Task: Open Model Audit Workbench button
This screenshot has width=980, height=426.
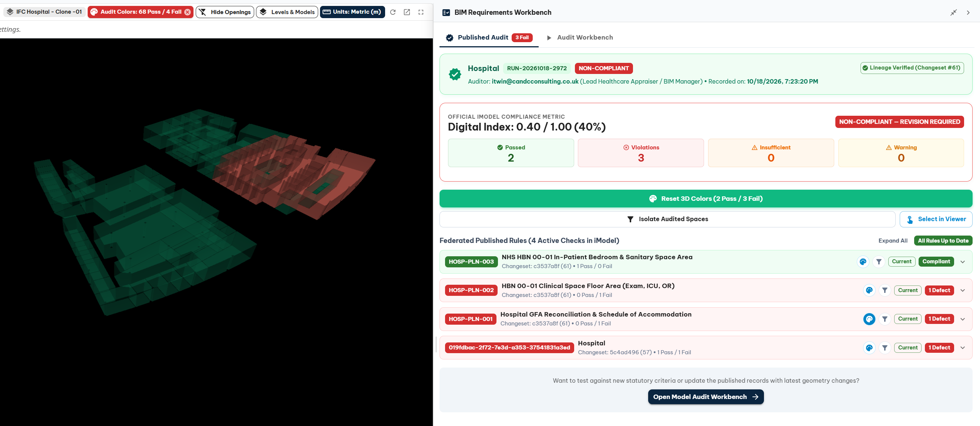Action: pyautogui.click(x=706, y=397)
